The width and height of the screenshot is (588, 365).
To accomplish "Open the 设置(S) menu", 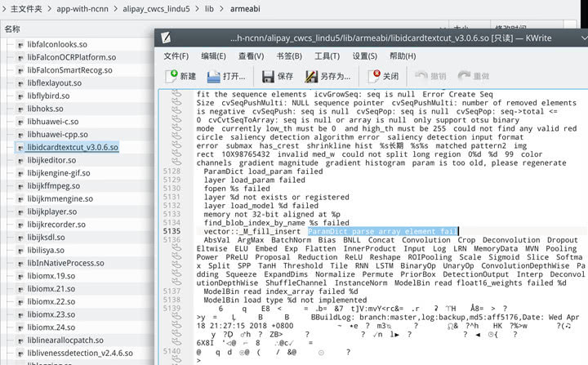I will 364,56.
